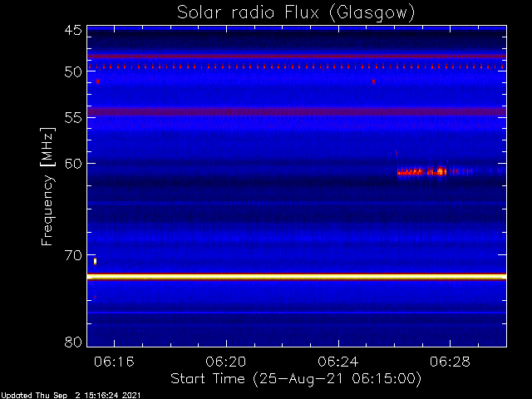Click the small yellow spot near 70 MHz at start
This screenshot has height=399, width=532.
click(x=96, y=261)
